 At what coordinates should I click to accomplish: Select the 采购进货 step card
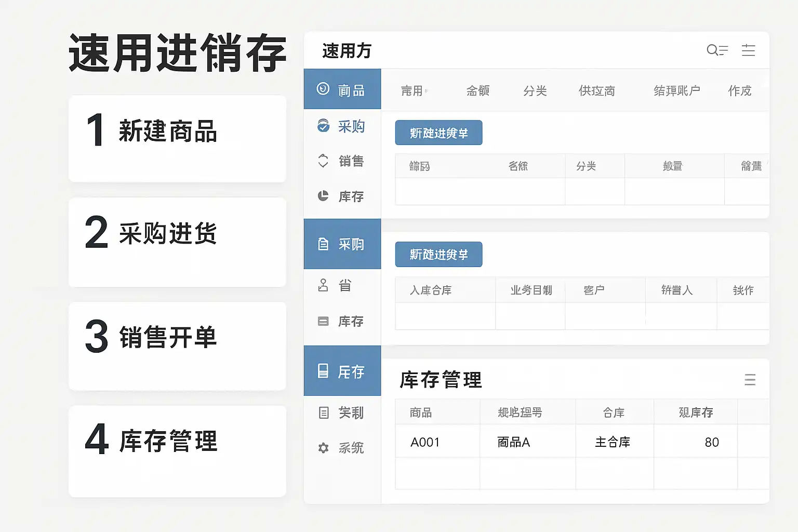pyautogui.click(x=177, y=242)
